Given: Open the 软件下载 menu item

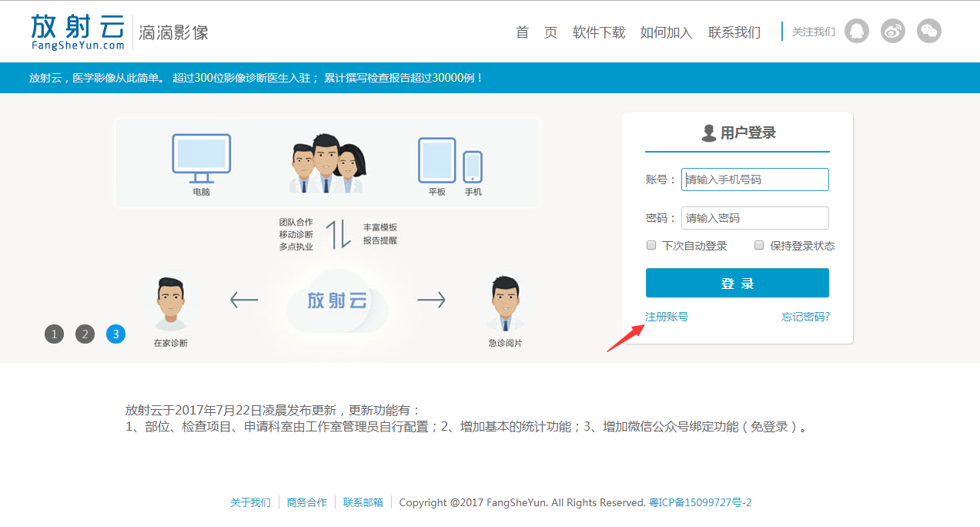Looking at the screenshot, I should pyautogui.click(x=598, y=32).
